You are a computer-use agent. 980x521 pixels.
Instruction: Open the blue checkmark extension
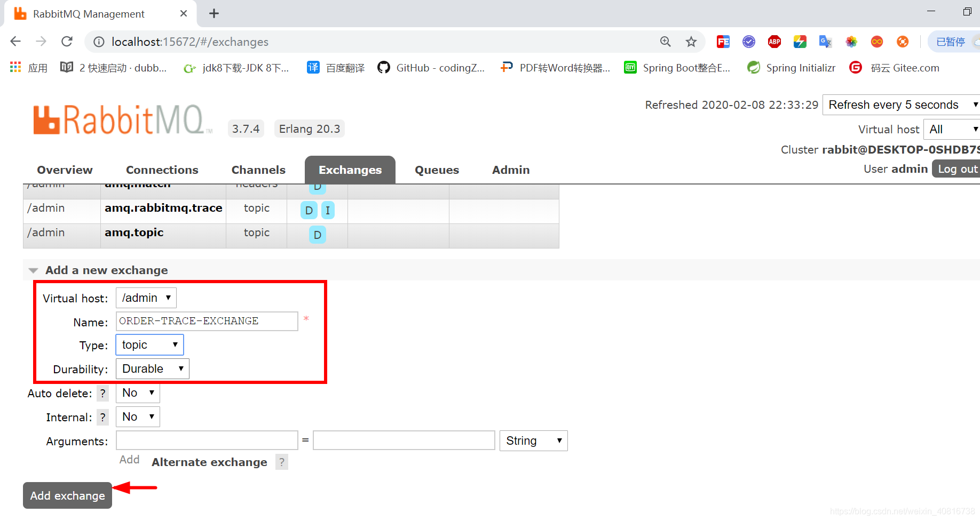point(749,42)
